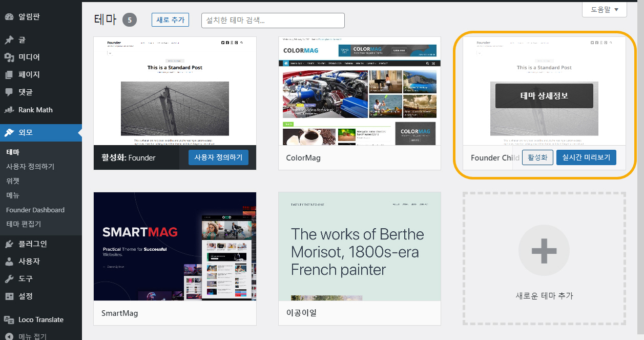Open the SmartMag theme screenshot
This screenshot has height=340, width=644.
tap(175, 246)
